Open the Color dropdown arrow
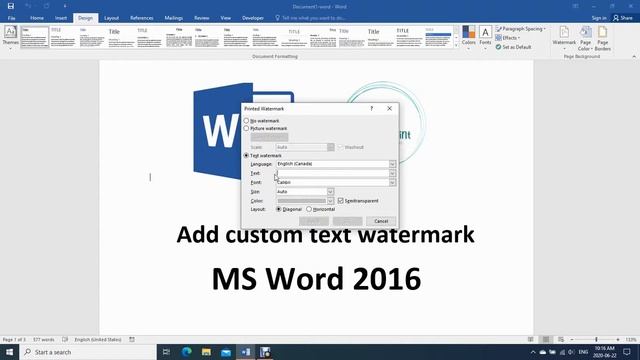This screenshot has height=360, width=640. tap(330, 201)
